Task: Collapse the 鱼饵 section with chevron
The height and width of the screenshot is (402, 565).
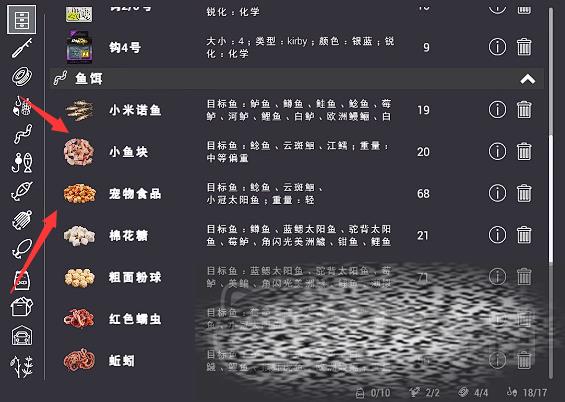Action: click(x=528, y=79)
